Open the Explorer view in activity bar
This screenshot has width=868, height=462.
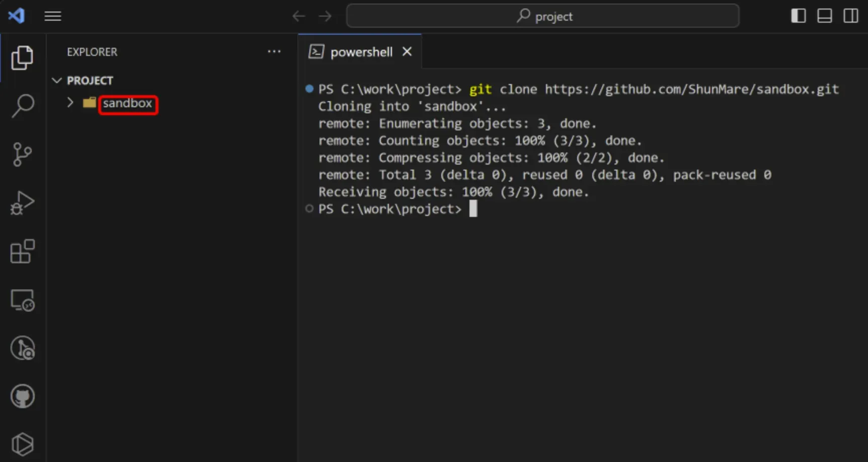[x=22, y=57]
